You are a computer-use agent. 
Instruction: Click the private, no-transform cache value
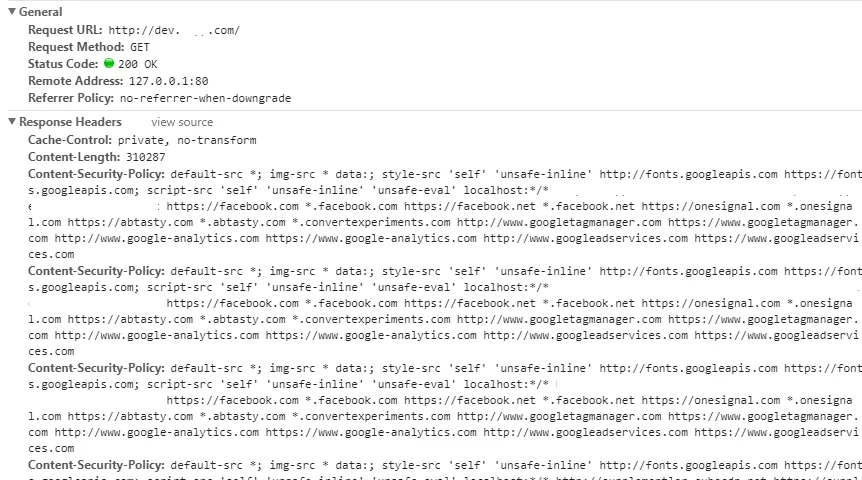tap(187, 140)
